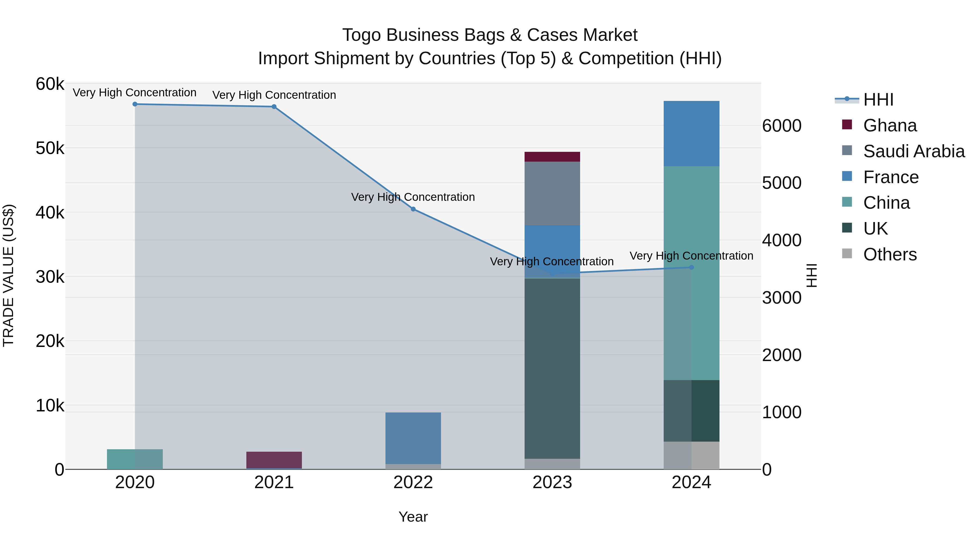Click the 50k trade value tick
The image size is (980, 551).
tap(50, 148)
